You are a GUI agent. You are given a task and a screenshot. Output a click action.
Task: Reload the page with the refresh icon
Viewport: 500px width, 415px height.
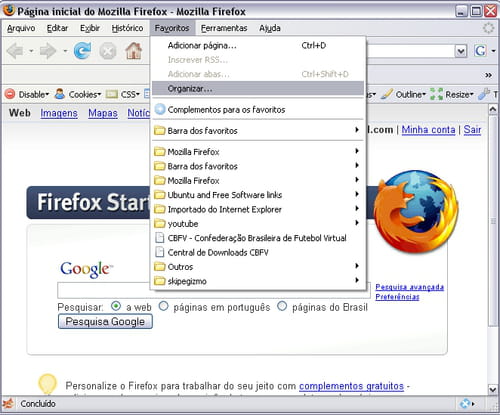pyautogui.click(x=82, y=51)
